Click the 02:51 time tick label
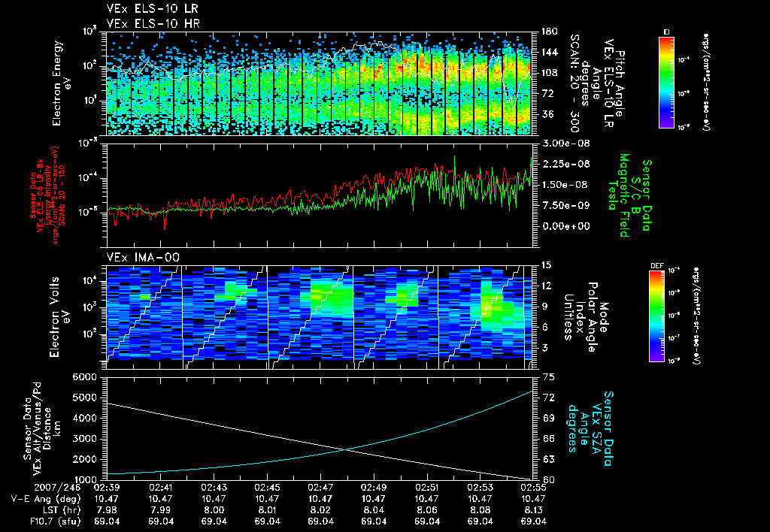The height and width of the screenshot is (532, 770). pyautogui.click(x=427, y=488)
